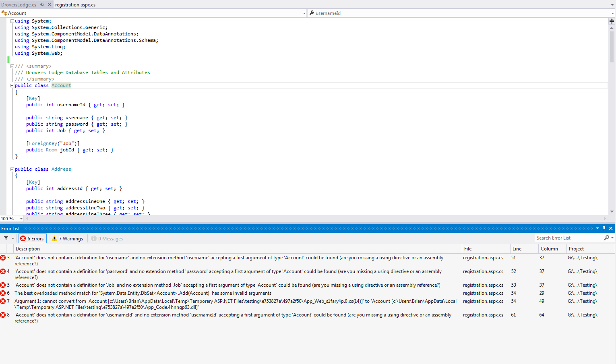Collapse the Address class region
This screenshot has width=616, height=364.
click(x=12, y=169)
